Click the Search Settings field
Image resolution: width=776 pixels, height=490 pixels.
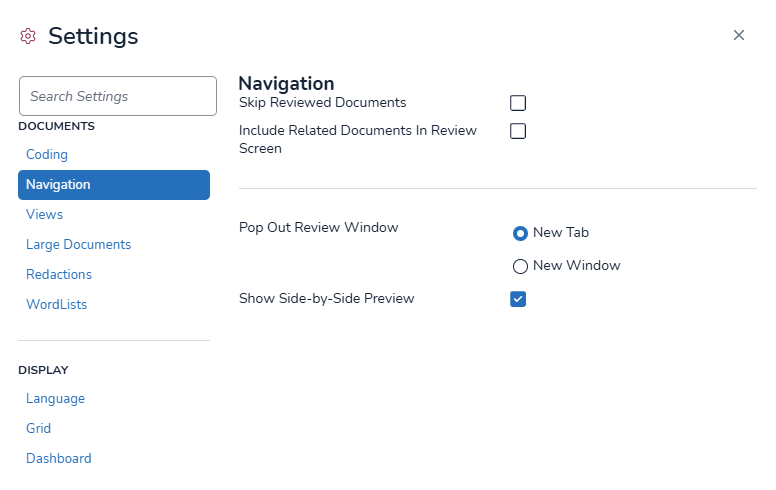click(118, 96)
